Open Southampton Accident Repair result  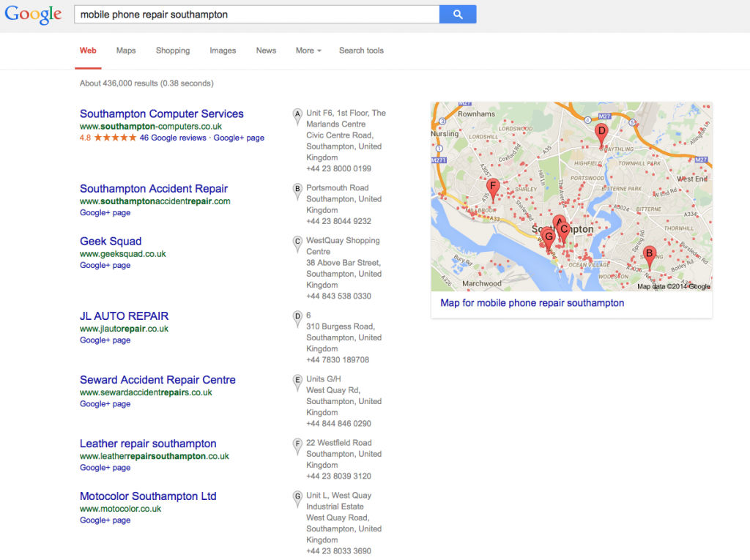[x=154, y=189]
